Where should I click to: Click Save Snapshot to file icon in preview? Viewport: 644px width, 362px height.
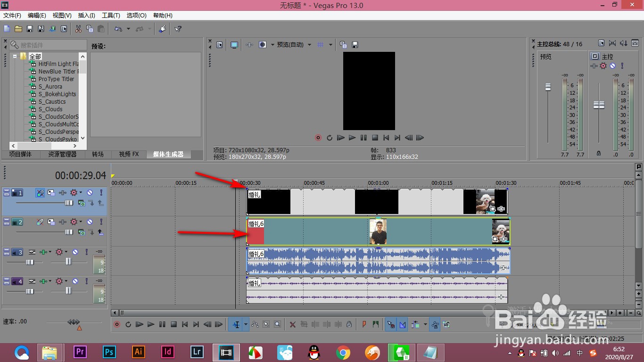point(355,45)
